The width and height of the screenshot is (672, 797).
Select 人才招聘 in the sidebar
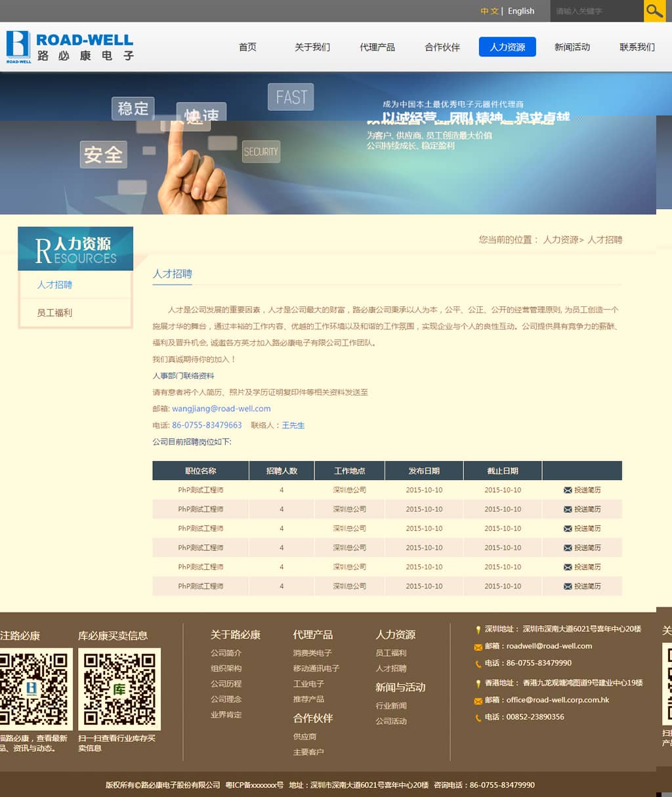click(54, 285)
